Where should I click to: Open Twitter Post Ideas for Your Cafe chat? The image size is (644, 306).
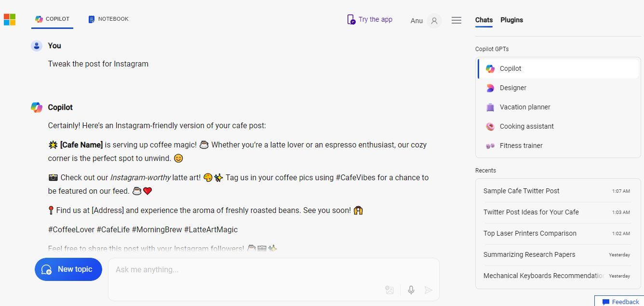coord(557,212)
